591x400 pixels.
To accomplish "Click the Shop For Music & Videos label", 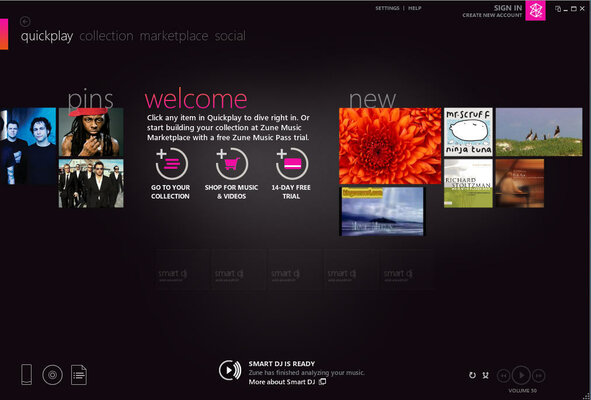I will pyautogui.click(x=231, y=192).
